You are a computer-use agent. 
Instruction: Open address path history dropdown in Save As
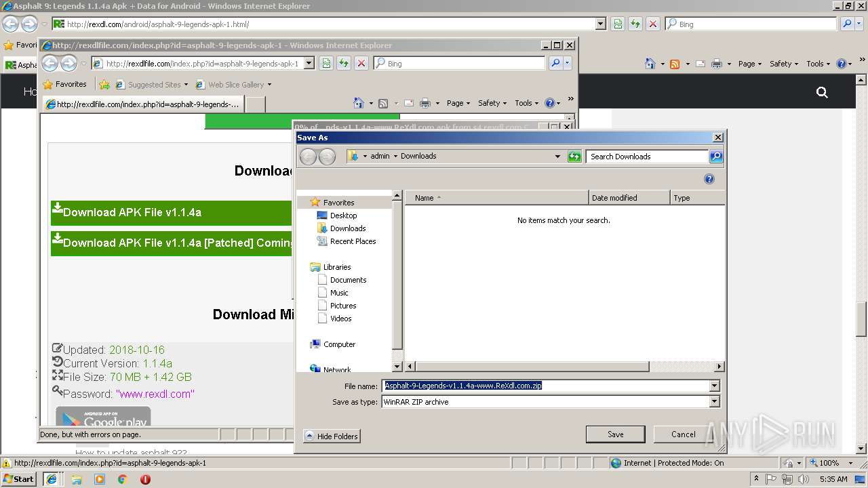point(557,157)
